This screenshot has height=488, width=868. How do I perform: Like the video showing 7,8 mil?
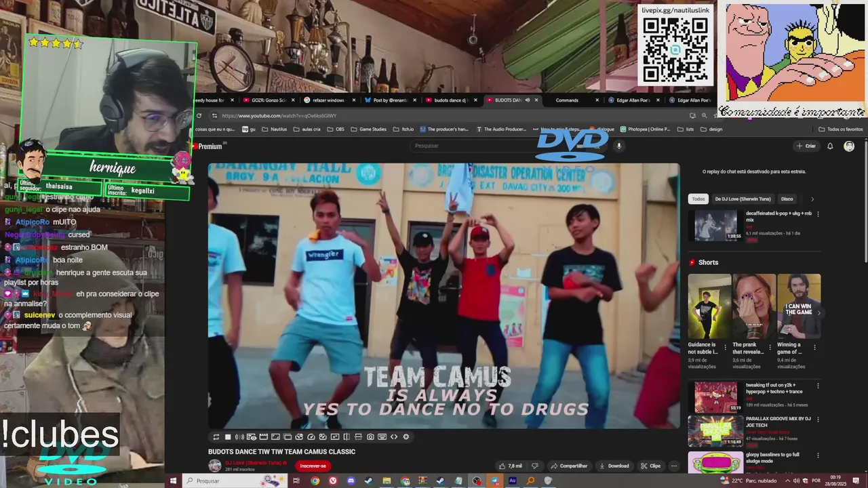[x=511, y=466]
